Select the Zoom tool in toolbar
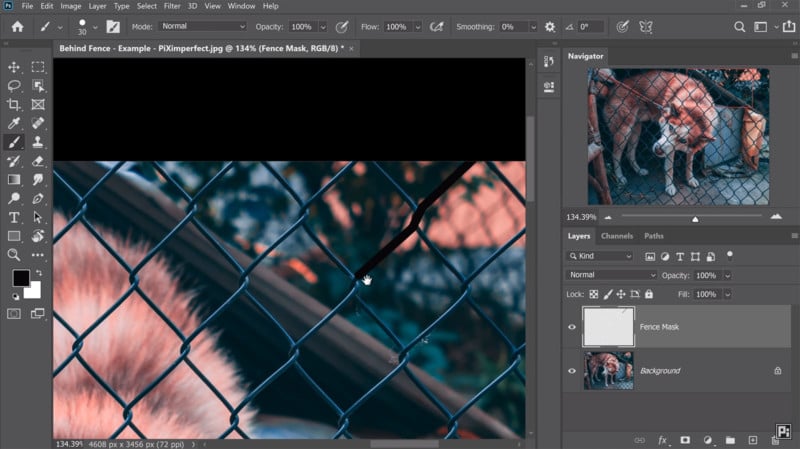The width and height of the screenshot is (800, 449). click(x=14, y=255)
